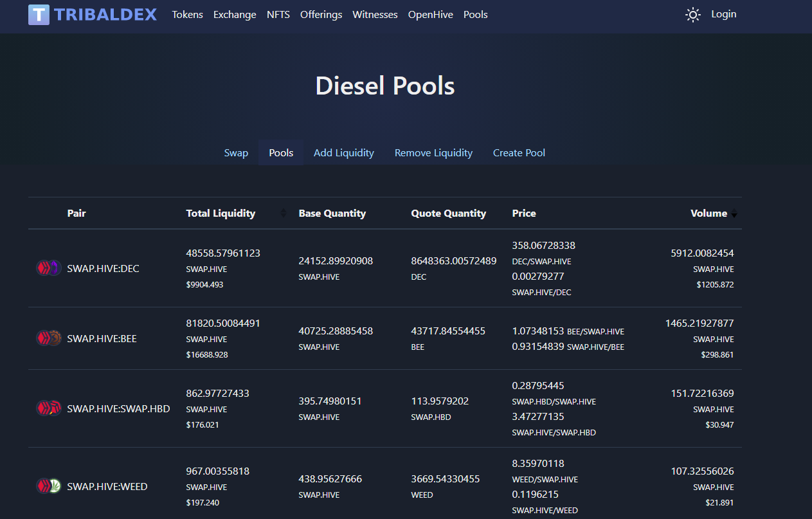Click liquidity dollar value $9904.493
The height and width of the screenshot is (519, 812).
[204, 284]
